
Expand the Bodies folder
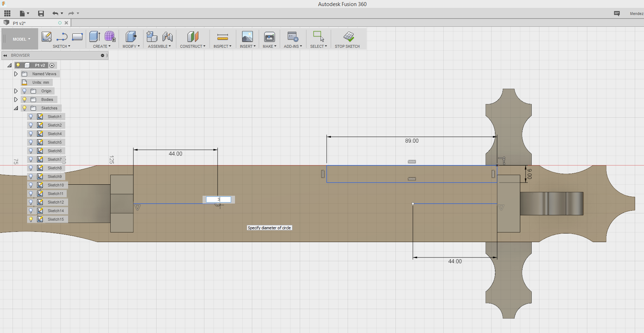pos(16,99)
